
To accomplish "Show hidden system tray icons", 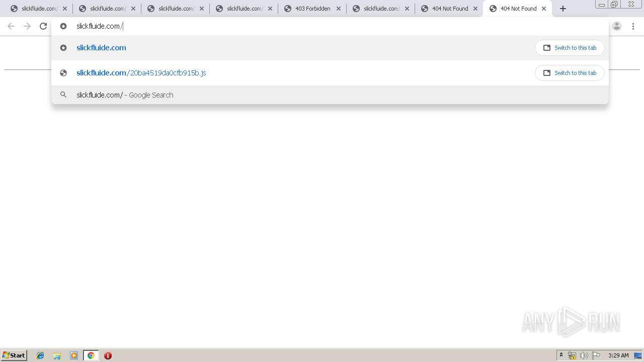I will (561, 355).
